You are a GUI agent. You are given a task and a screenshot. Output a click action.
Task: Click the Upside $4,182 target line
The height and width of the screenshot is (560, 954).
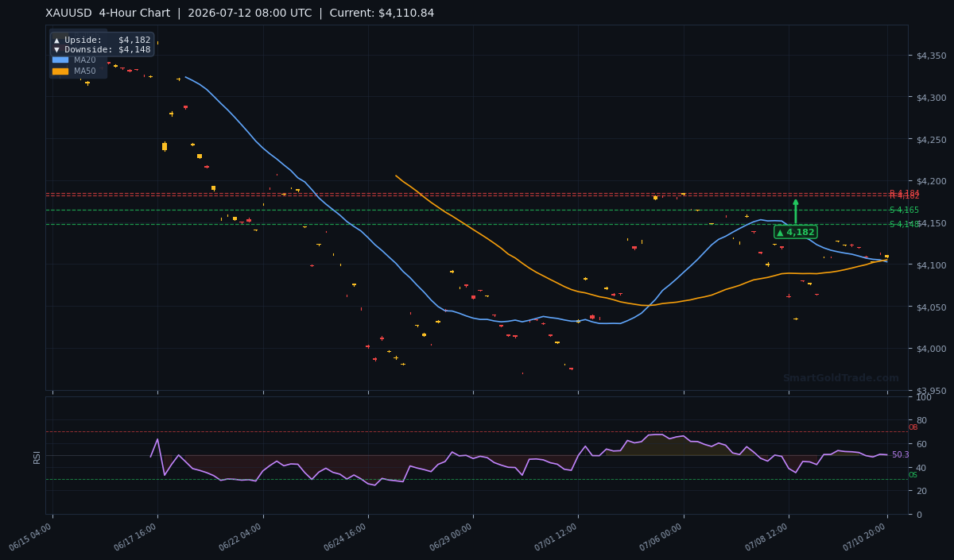tap(102, 40)
